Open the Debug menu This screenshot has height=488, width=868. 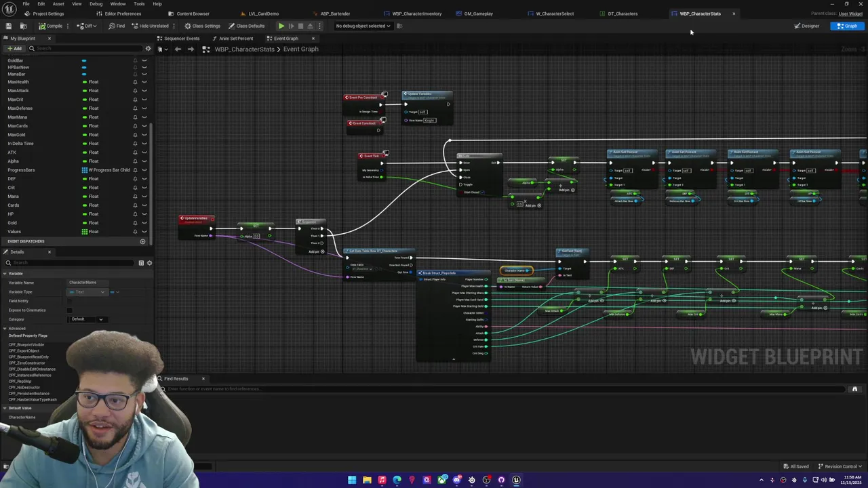(96, 3)
